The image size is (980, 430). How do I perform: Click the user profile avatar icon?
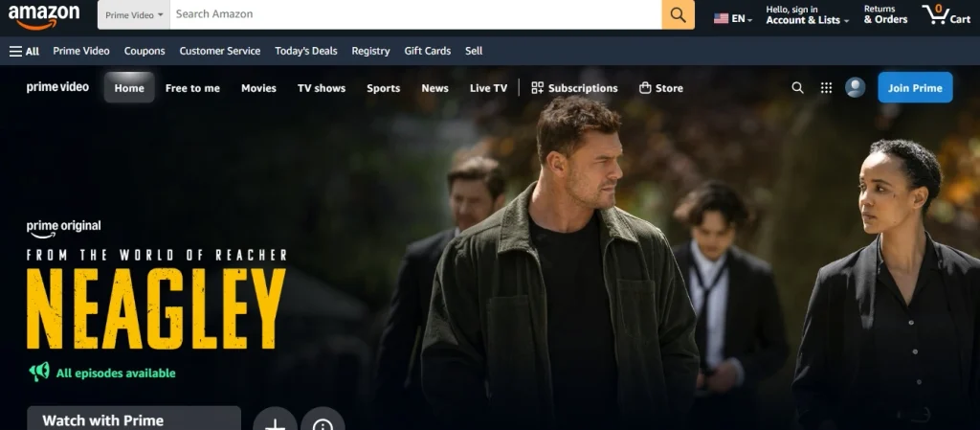point(855,87)
